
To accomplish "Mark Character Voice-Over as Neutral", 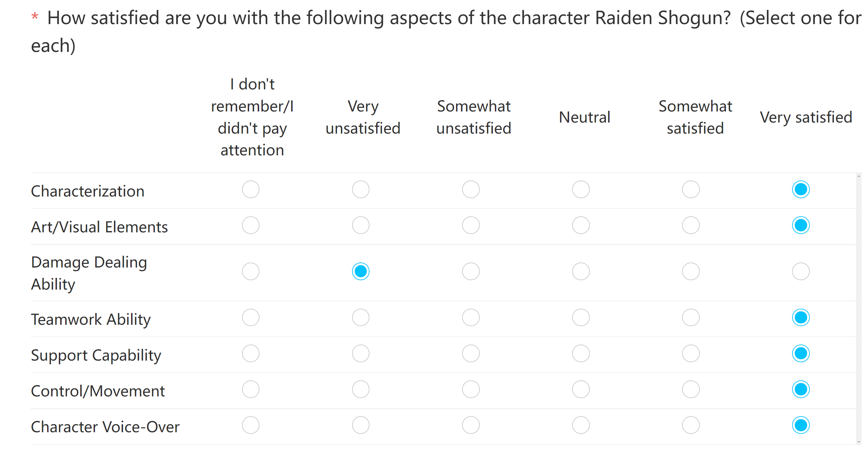I will point(580,425).
